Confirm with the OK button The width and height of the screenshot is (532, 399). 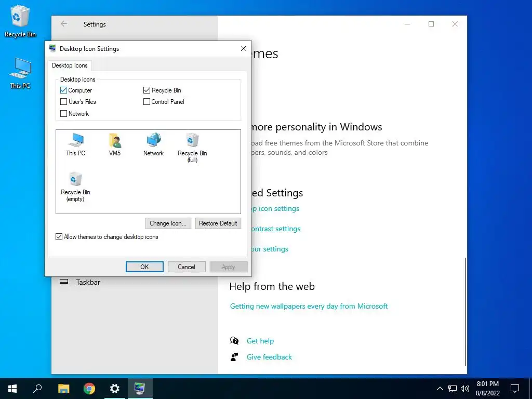point(144,267)
